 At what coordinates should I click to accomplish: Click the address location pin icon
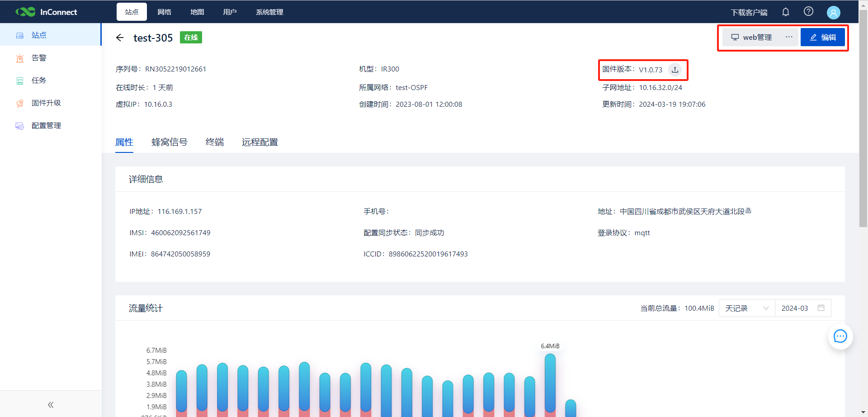pos(748,211)
